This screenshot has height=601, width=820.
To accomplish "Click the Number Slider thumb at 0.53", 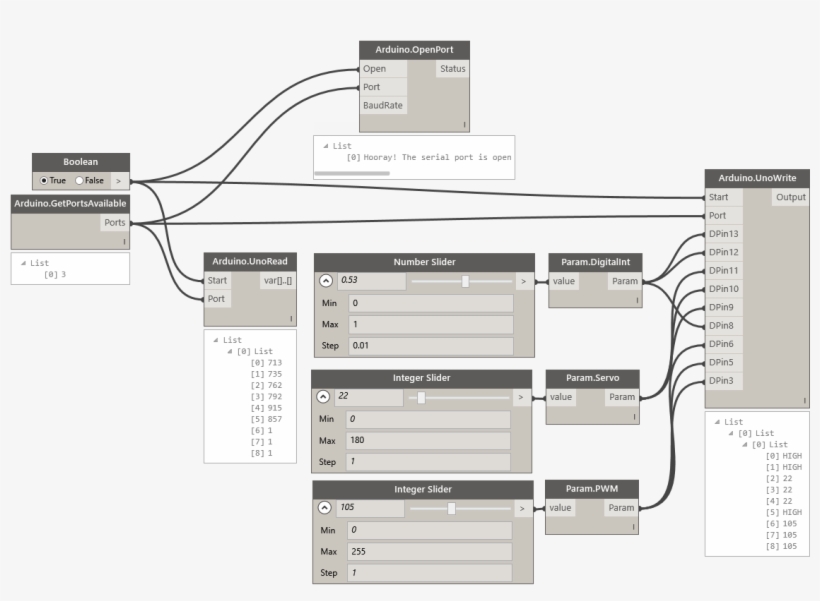I will pos(465,281).
